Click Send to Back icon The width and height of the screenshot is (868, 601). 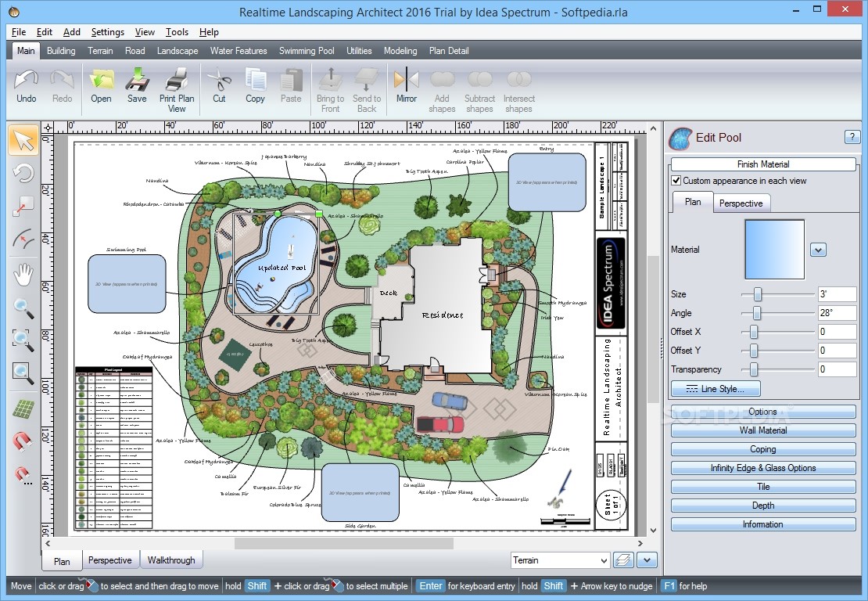367,90
